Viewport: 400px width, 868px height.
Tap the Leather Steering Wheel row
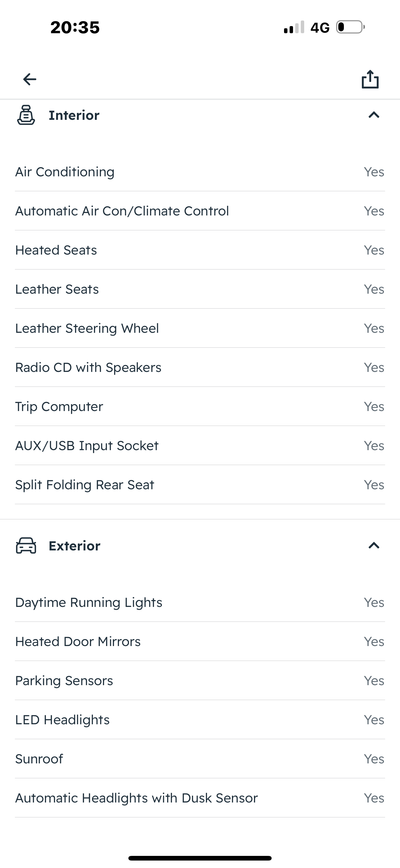click(200, 328)
